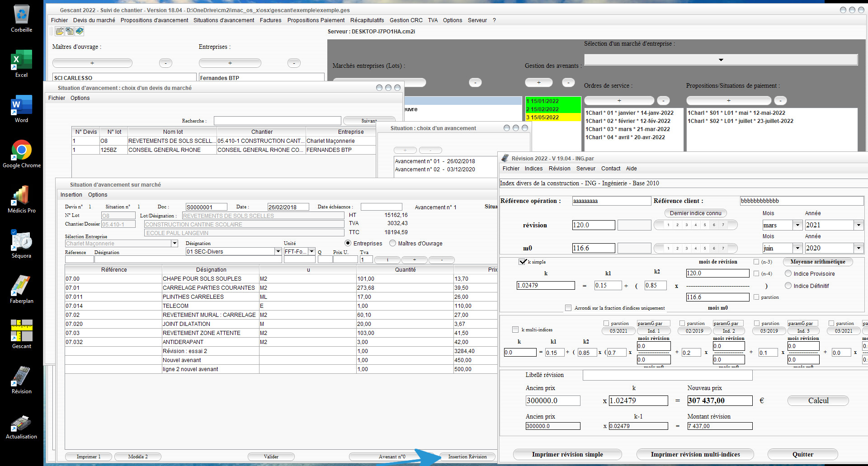
Task: Click the Insertion Révision button
Action: [467, 457]
